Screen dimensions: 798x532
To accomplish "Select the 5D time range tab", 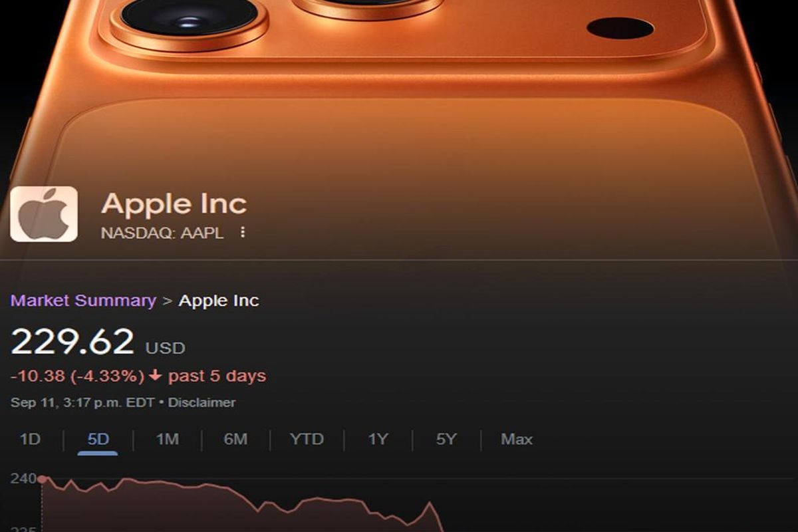I will pyautogui.click(x=98, y=439).
